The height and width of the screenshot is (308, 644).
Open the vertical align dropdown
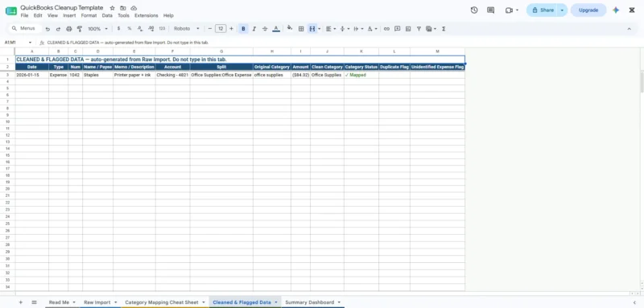pyautogui.click(x=345, y=29)
